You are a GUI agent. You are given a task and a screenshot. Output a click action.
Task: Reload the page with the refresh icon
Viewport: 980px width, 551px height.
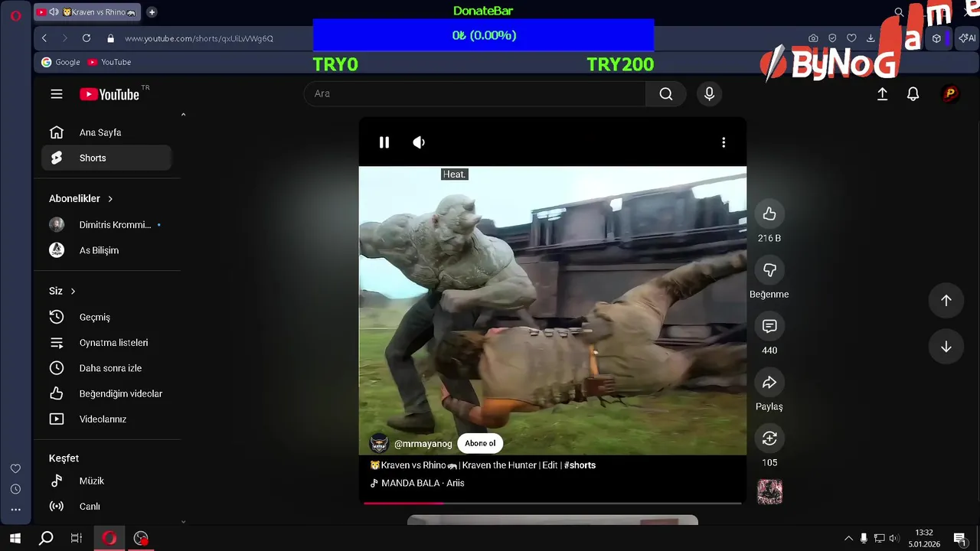point(87,38)
